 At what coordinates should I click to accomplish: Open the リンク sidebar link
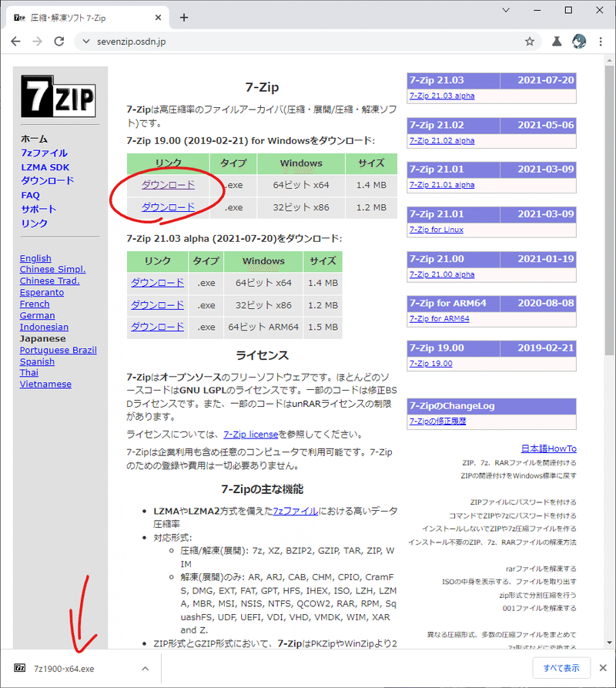34,223
